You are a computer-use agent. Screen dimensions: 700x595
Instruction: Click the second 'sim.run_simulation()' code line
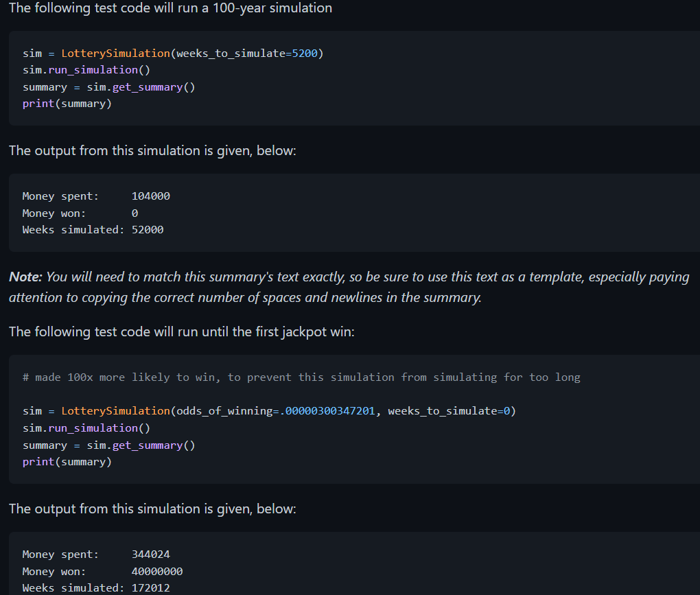[86, 428]
